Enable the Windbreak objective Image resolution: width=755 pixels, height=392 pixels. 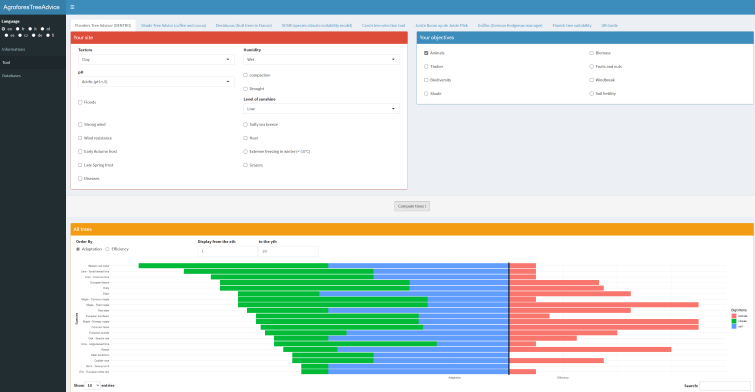[x=591, y=80]
